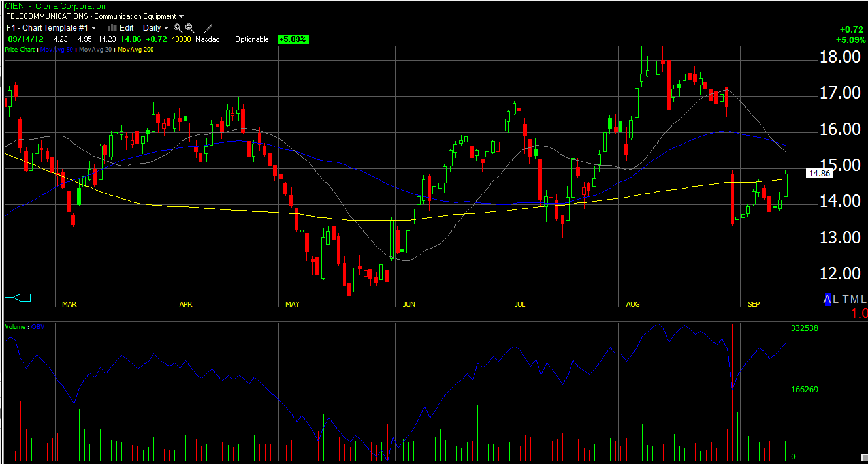Viewport: 868px width, 464px height.
Task: Select the L after A in ALTML
Action: (x=836, y=299)
